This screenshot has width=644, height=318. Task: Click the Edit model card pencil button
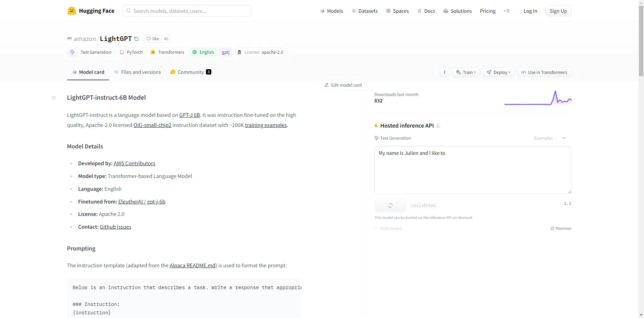[x=343, y=85]
